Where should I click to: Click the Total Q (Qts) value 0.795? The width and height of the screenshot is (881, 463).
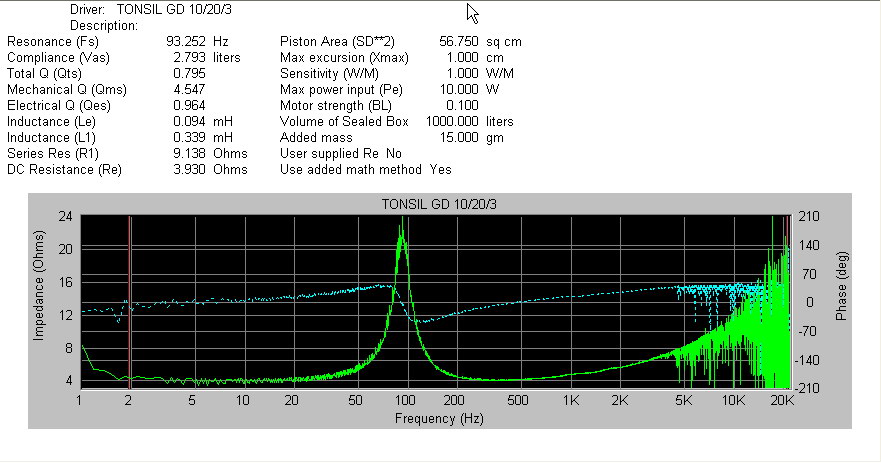pos(189,74)
